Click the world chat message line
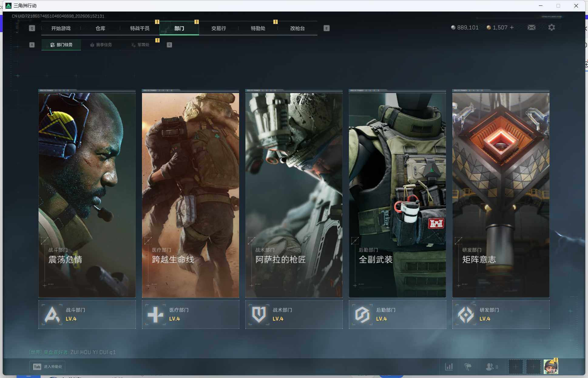 tap(73, 352)
